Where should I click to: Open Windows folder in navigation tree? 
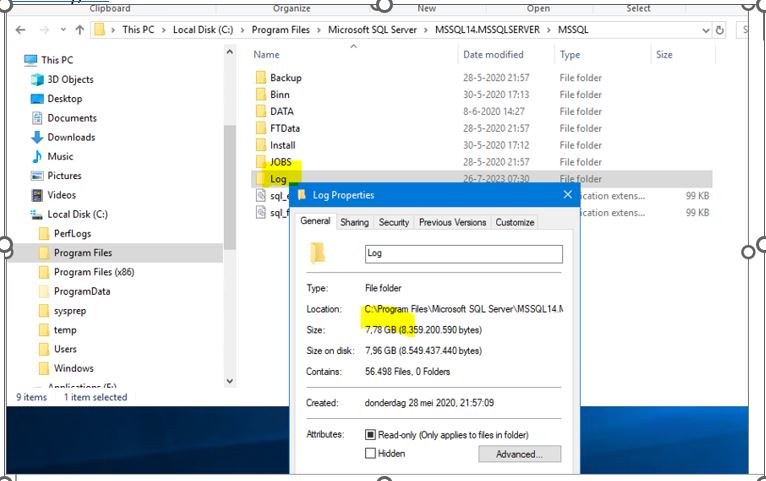pyautogui.click(x=73, y=368)
